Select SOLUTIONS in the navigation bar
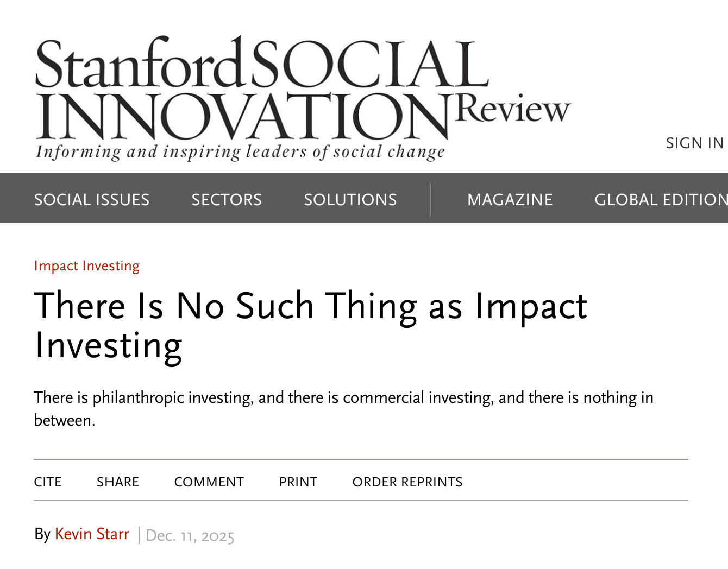This screenshot has height=569, width=728. (x=350, y=200)
